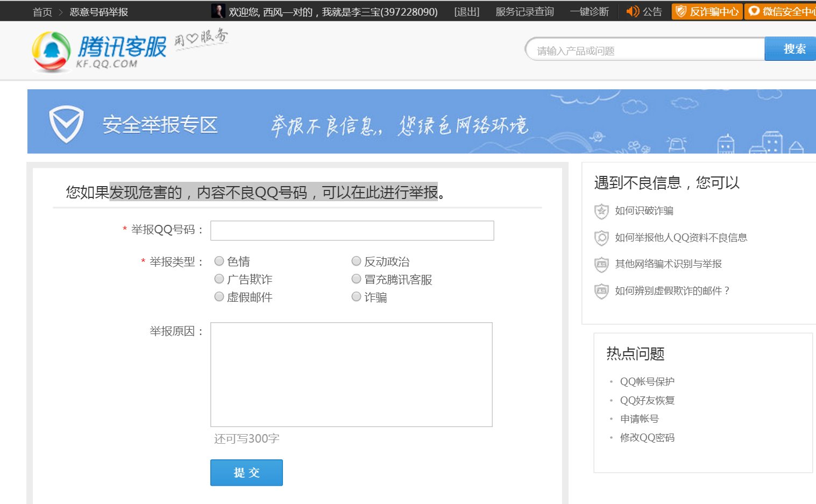Select the 诈骗 report type

[356, 296]
